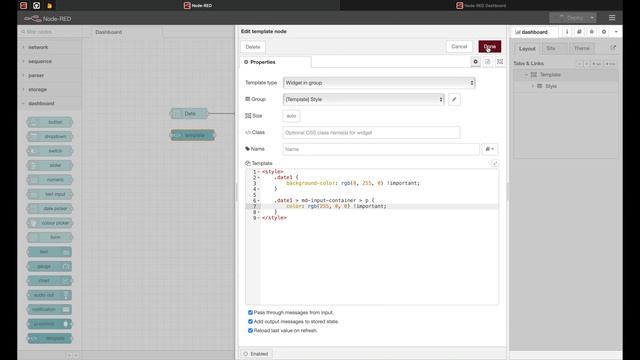The height and width of the screenshot is (360, 640).
Task: Select the date picker palette node
Action: [x=50, y=209]
